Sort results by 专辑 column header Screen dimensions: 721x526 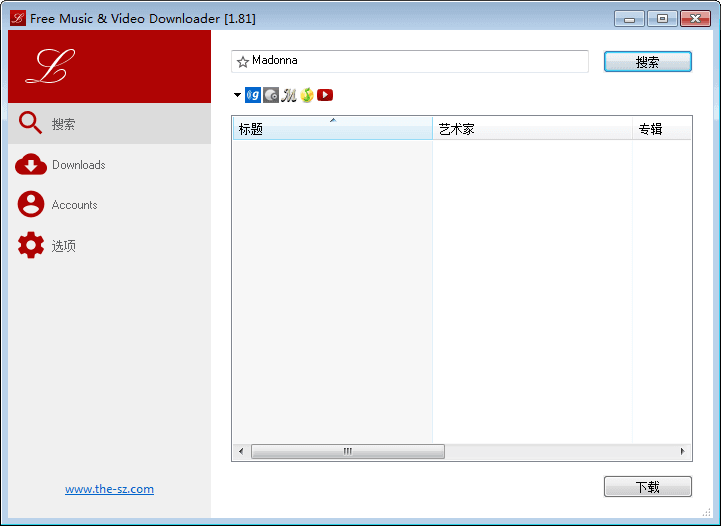tap(662, 129)
